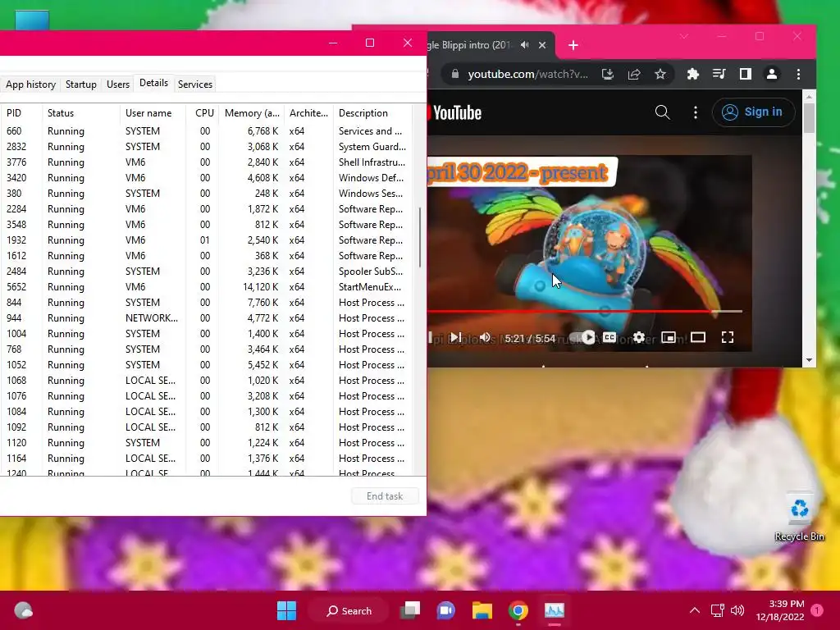Image resolution: width=840 pixels, height=630 pixels.
Task: Sort by the Status column header
Action: point(81,113)
